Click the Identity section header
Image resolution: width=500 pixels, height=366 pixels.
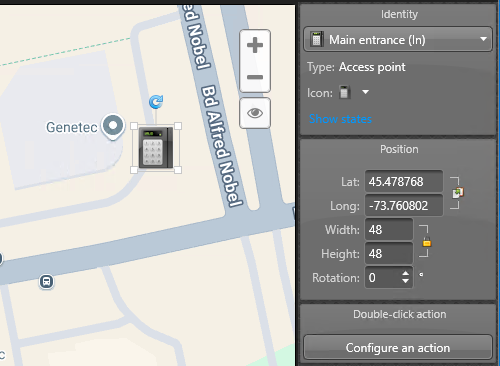(399, 14)
